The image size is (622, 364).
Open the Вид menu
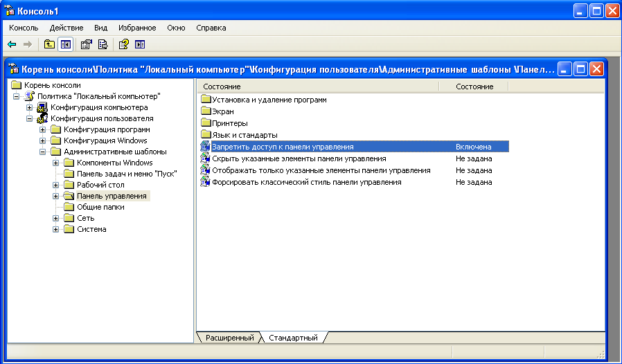(100, 28)
